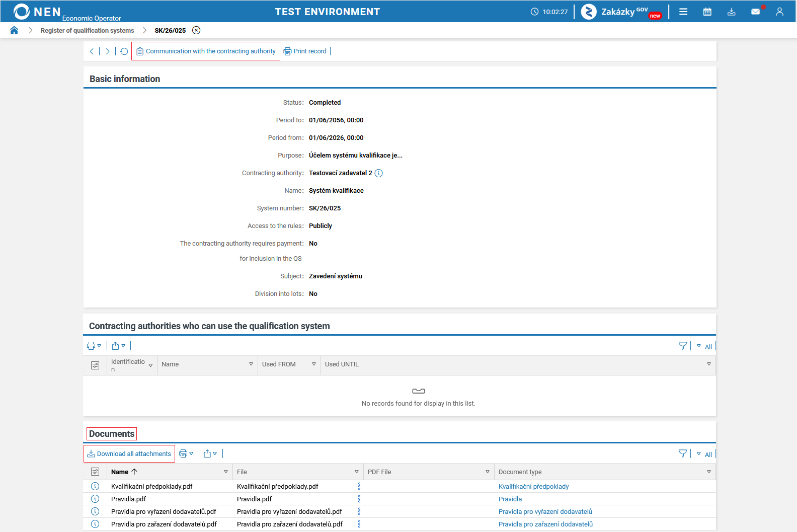Viewport: 797px width, 532px height.
Task: Close the SK/26/025 breadcrumb tab
Action: [196, 30]
